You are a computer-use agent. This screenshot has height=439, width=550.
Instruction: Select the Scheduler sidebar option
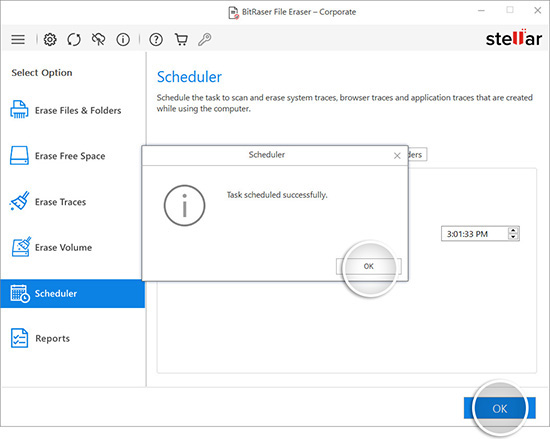73,293
